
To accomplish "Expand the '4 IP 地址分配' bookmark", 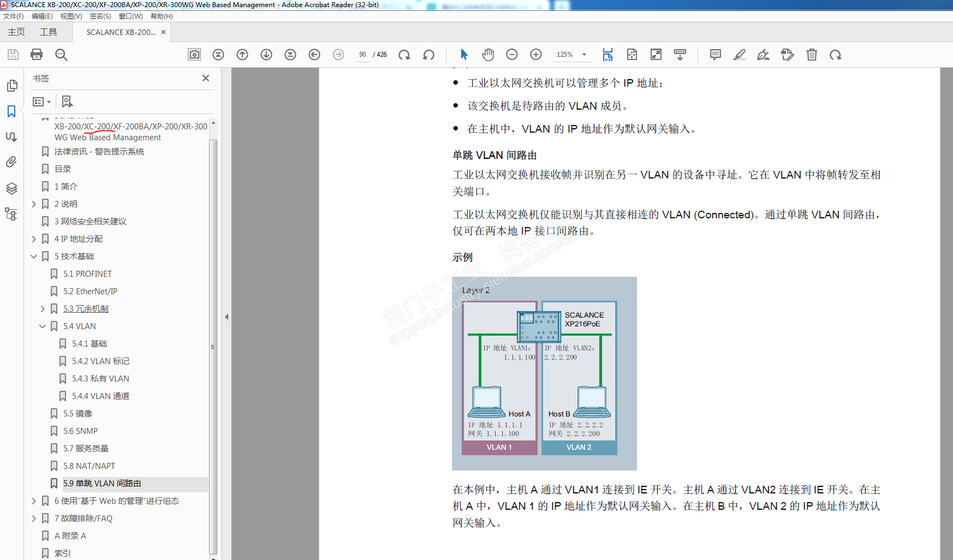I will 34,239.
